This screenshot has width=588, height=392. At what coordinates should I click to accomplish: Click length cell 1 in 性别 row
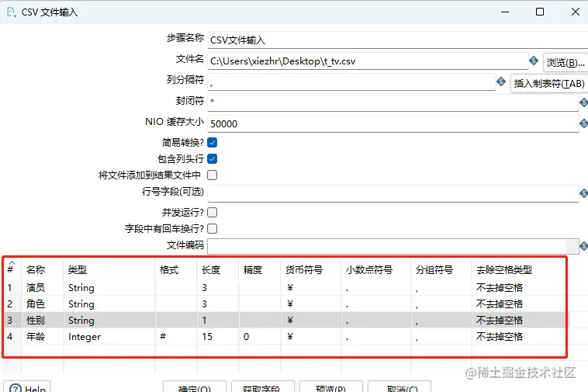[218, 321]
